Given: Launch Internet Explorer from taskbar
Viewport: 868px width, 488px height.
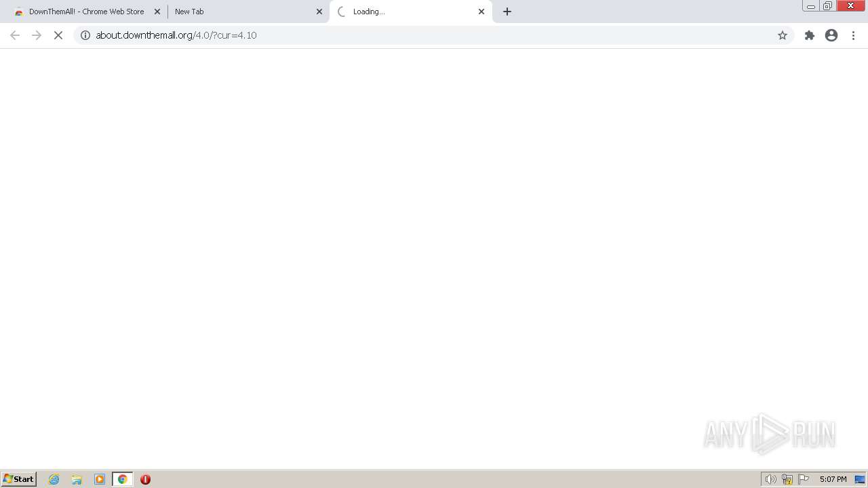Looking at the screenshot, I should pos(54,479).
